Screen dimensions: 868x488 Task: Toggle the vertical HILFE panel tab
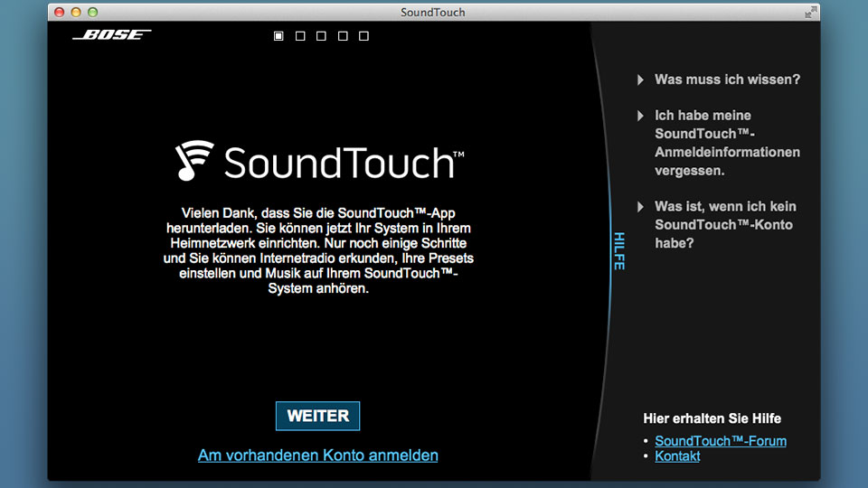(618, 250)
